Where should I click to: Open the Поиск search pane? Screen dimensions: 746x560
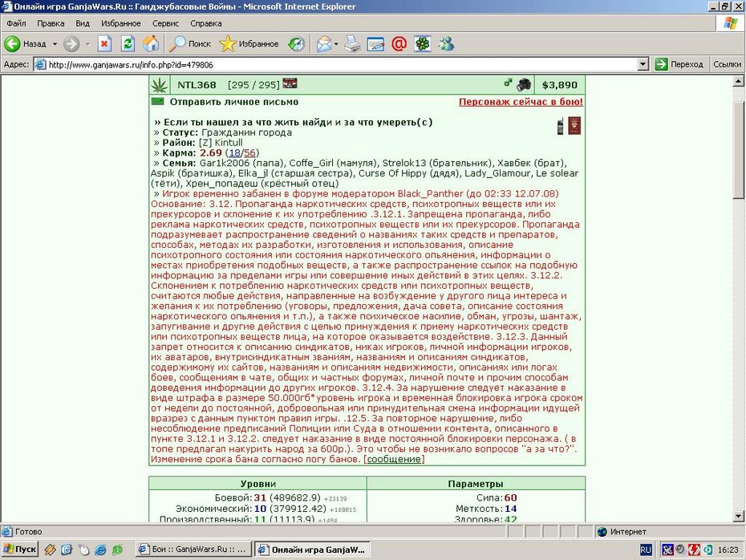pos(190,44)
